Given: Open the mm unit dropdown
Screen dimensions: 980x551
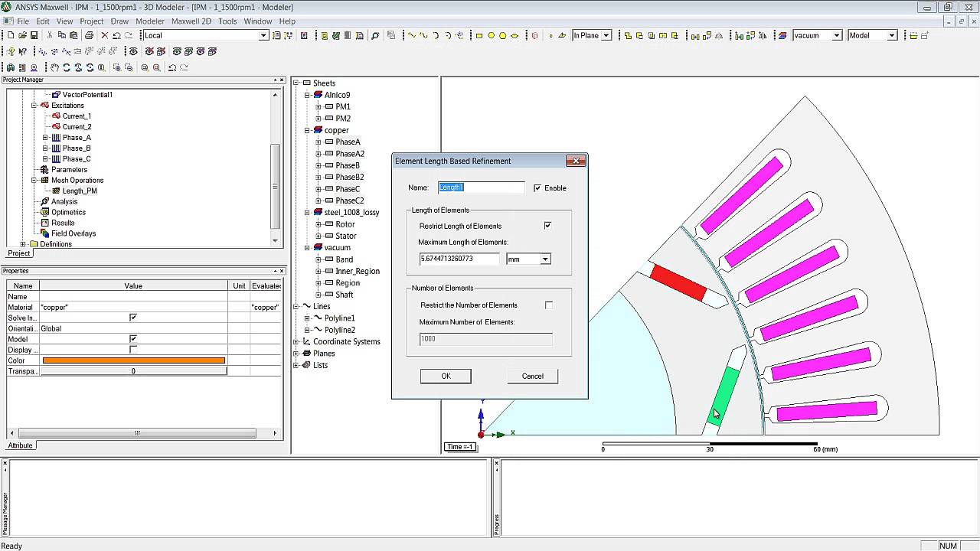Looking at the screenshot, I should click(545, 259).
